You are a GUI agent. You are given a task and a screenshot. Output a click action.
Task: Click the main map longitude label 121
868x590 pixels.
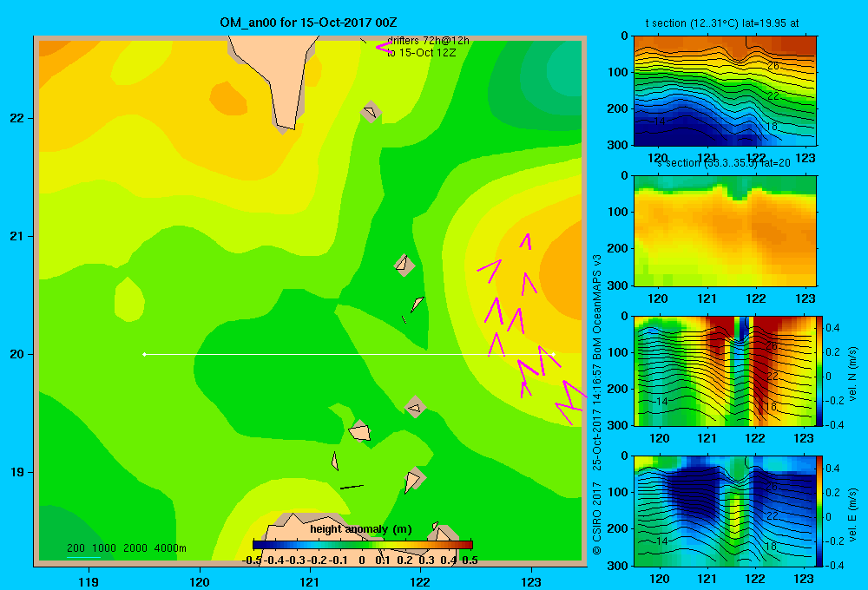310,582
